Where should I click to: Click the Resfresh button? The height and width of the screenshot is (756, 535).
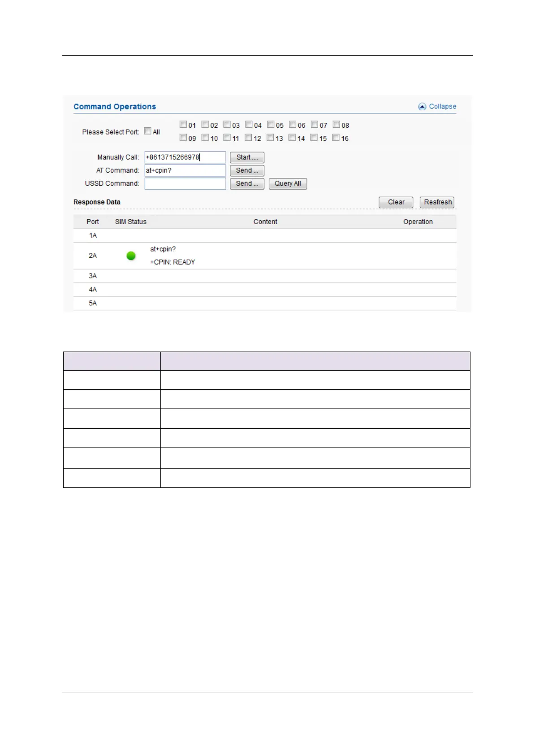437,202
